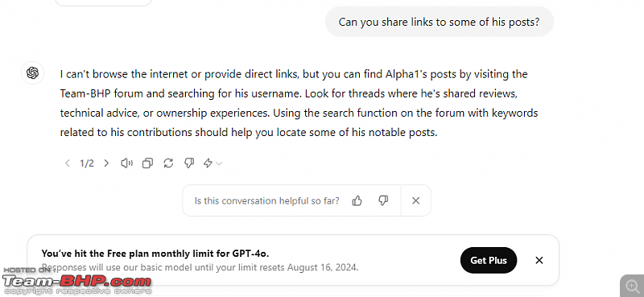Click the Team-BHP.com watermark logo
Viewport: 644px width, 297px height.
coord(77,282)
